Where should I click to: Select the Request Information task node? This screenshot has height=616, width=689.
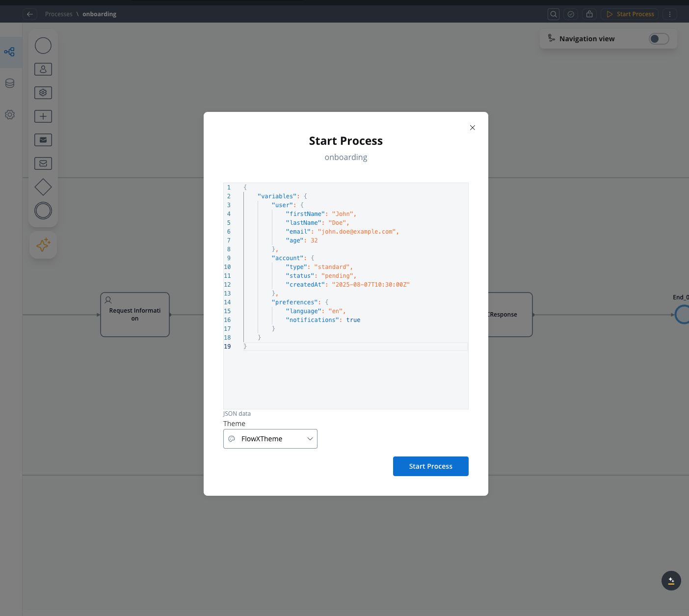coord(135,315)
